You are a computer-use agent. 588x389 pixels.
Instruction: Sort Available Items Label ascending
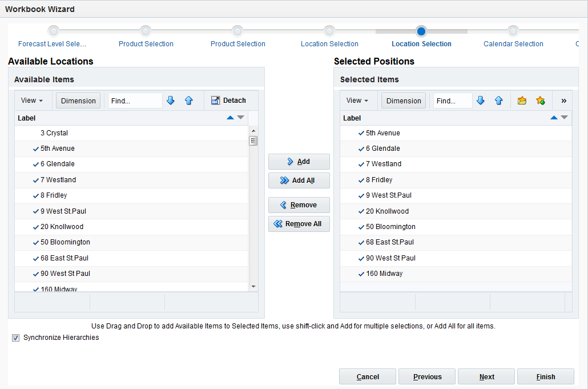click(x=230, y=118)
